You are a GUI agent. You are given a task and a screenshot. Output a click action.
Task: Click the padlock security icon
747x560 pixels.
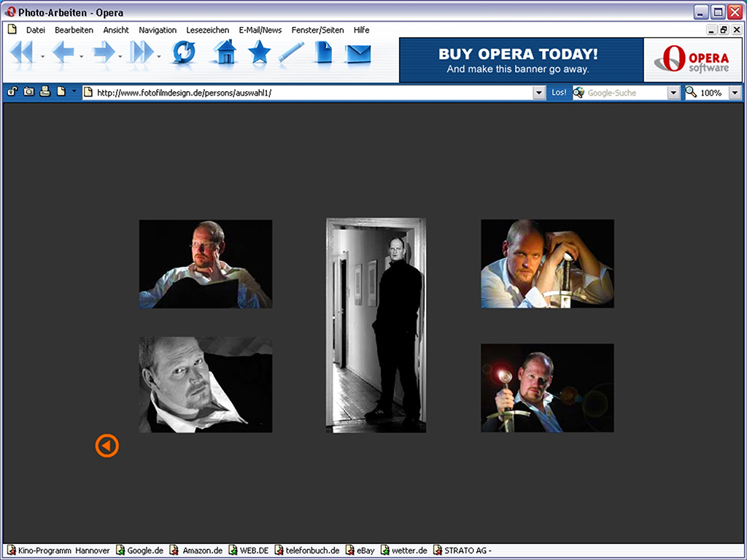click(12, 91)
